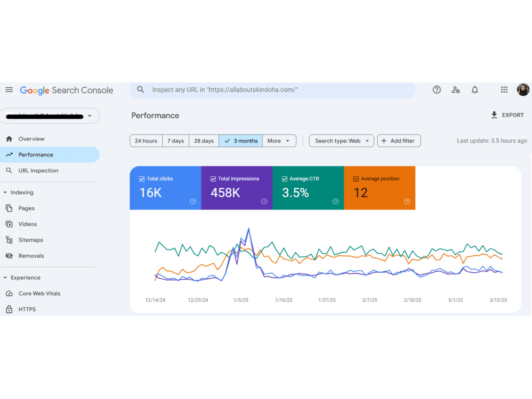
Task: Click the 3/12/25 axis date label
Action: click(x=498, y=300)
